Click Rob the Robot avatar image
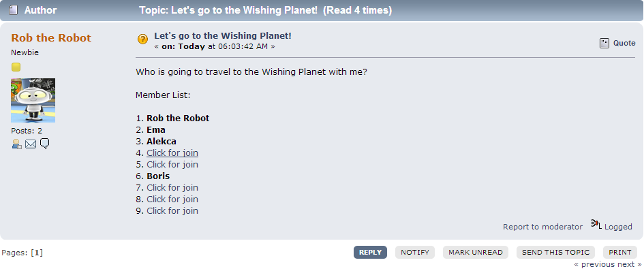This screenshot has width=644, height=271. pos(33,100)
